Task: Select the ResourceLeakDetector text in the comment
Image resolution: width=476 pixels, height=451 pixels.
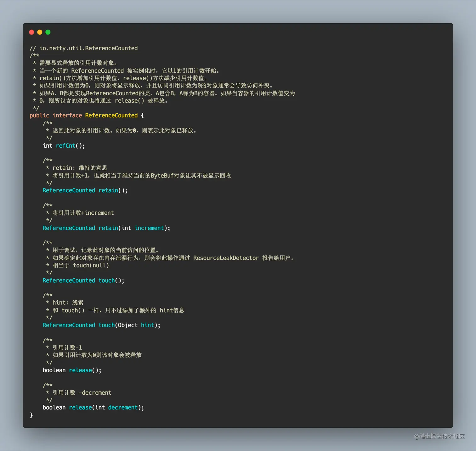Action: 226,258
